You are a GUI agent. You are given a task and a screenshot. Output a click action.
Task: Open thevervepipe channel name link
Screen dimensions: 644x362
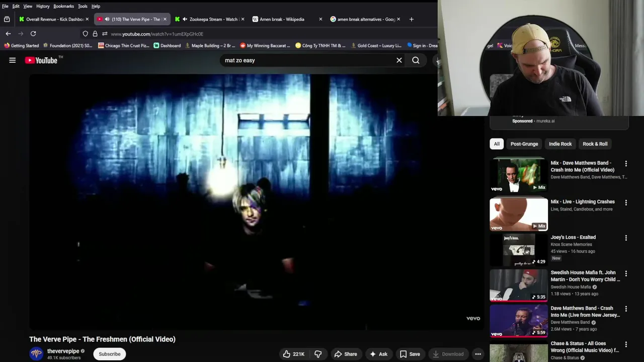point(63,351)
